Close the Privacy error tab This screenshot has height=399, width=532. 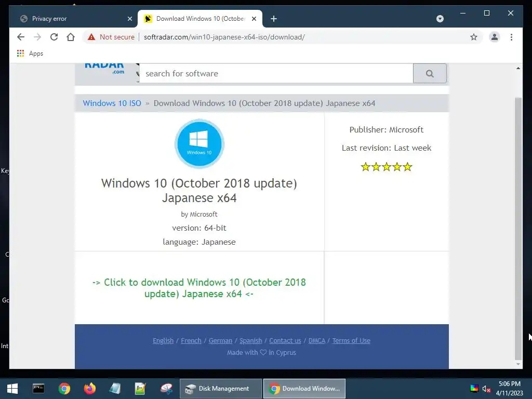coord(129,19)
